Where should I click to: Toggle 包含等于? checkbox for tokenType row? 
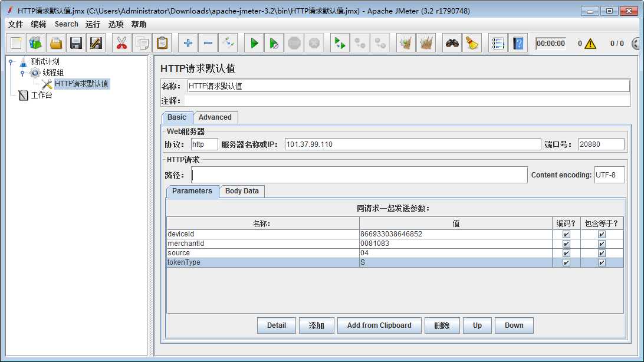pyautogui.click(x=602, y=263)
